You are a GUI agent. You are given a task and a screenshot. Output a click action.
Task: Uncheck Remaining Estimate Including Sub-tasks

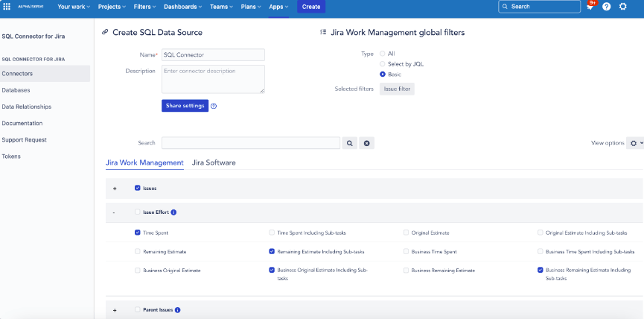pos(272,251)
